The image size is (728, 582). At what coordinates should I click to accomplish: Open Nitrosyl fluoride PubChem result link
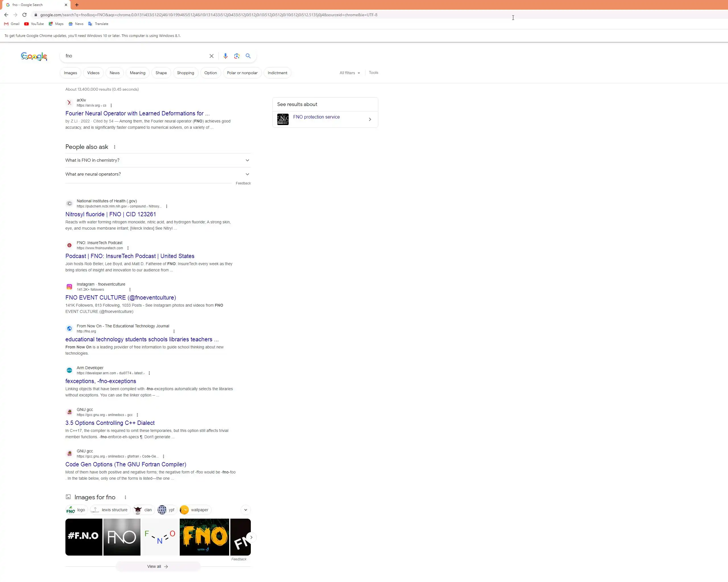[x=110, y=214]
